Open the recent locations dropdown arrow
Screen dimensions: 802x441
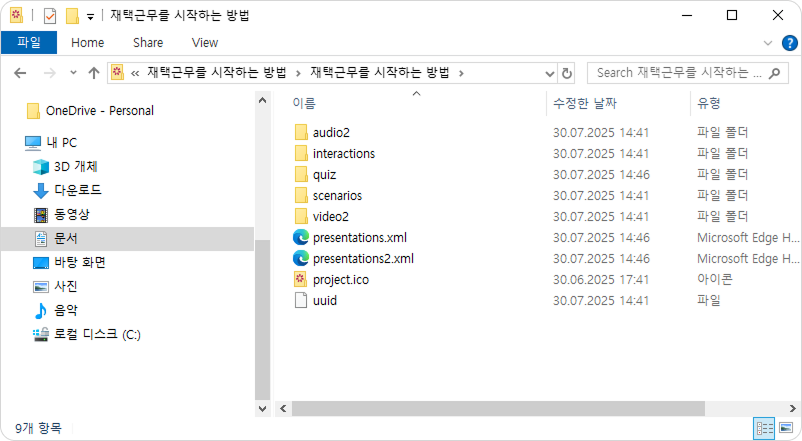tap(73, 73)
